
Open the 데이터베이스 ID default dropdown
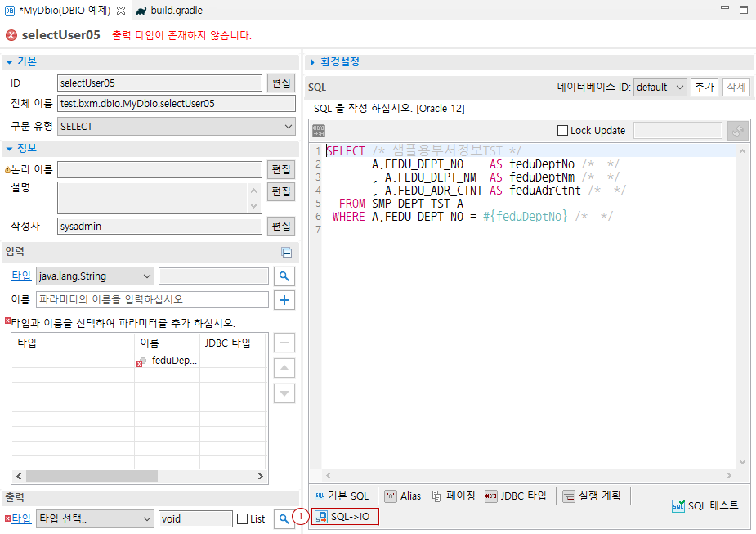tap(660, 88)
